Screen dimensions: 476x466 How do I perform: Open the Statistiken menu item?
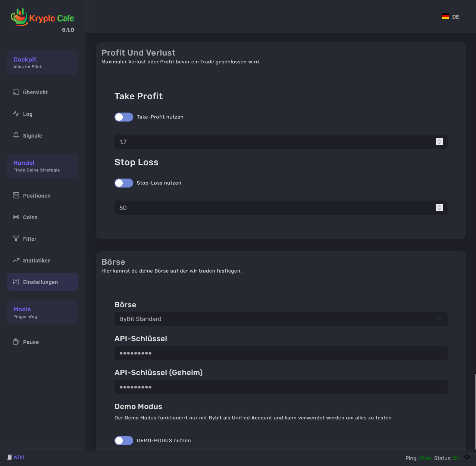pyautogui.click(x=37, y=261)
